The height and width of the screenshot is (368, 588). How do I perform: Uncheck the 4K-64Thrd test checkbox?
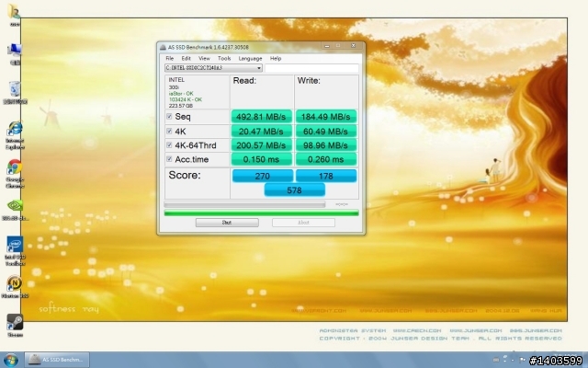coord(169,145)
